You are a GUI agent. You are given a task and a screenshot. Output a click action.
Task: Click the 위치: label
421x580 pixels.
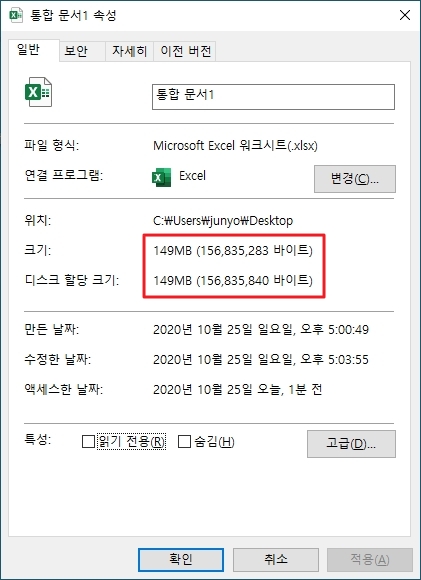pyautogui.click(x=37, y=221)
